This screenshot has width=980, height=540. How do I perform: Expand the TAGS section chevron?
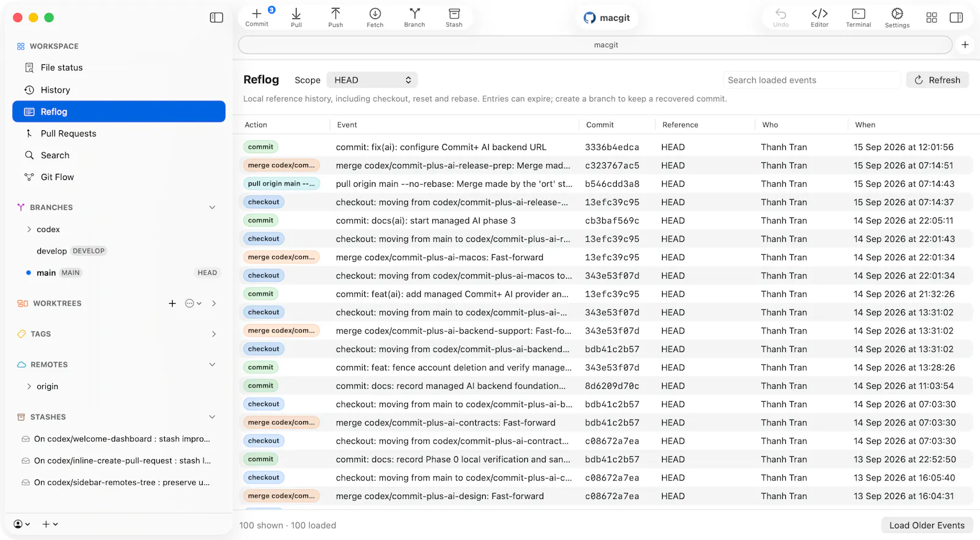pos(214,334)
